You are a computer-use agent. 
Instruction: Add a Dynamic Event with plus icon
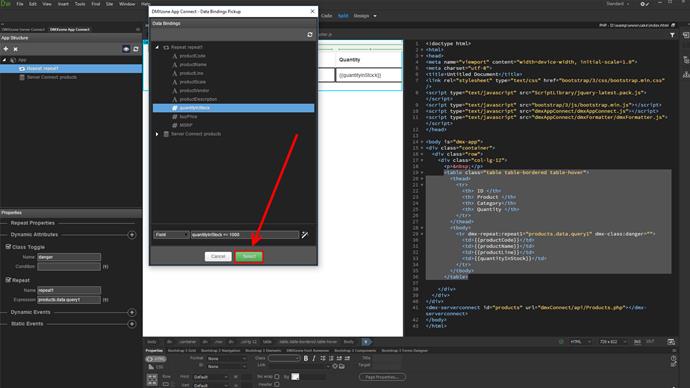[x=132, y=312]
